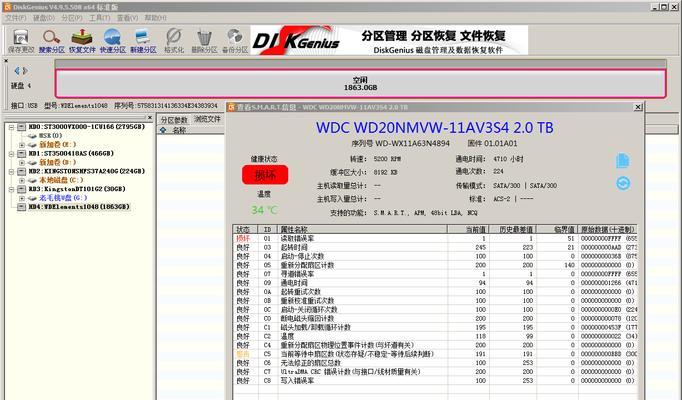Expand 新加卷 (H:) under HD0
The image size is (682, 400).
click(x=22, y=145)
